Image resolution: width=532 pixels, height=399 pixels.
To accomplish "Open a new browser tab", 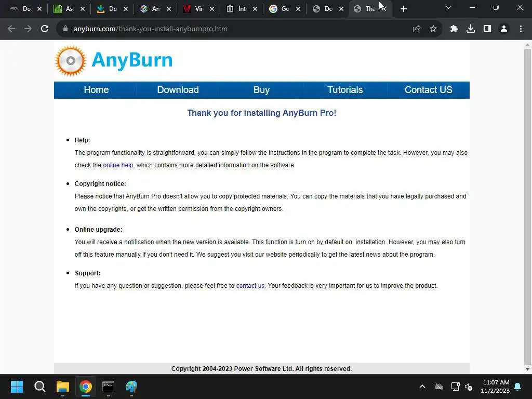I will pos(403,9).
